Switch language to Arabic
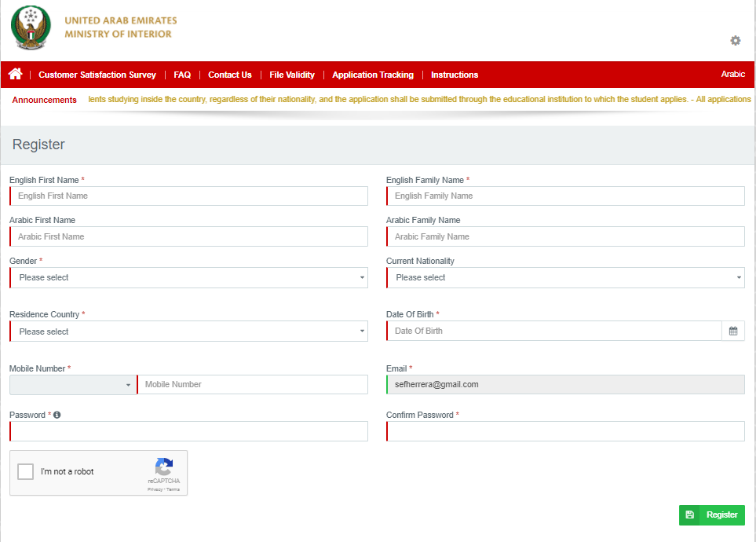This screenshot has height=542, width=756. point(733,74)
